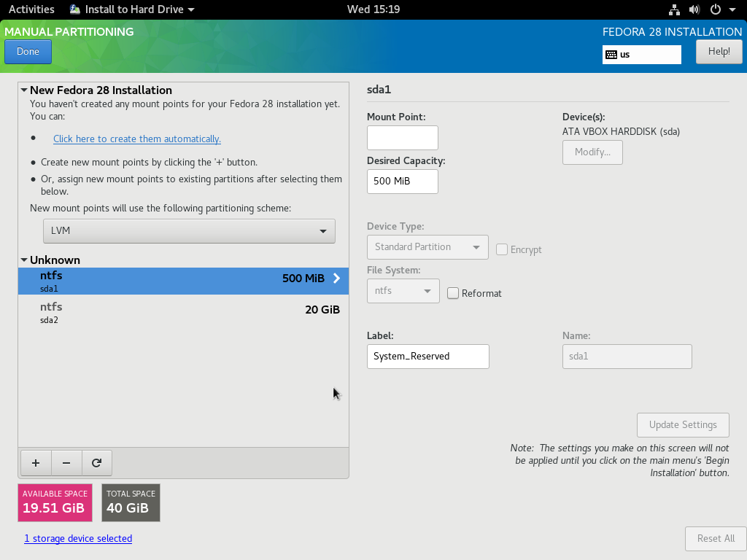Open the Install to Hard Drive app menu
Viewport: 747px width, 560px height.
point(132,9)
